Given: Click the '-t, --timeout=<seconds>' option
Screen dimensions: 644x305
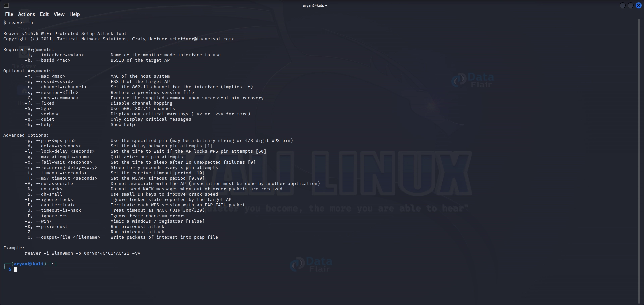Looking at the screenshot, I should tap(56, 173).
